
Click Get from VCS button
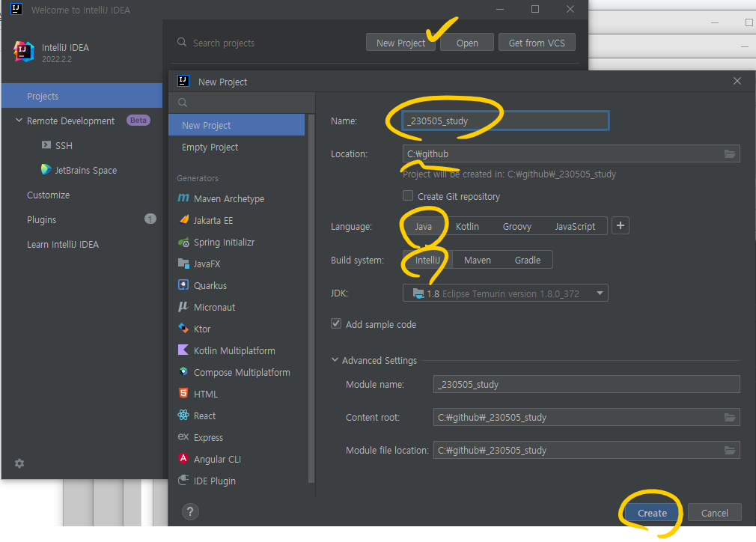coord(537,43)
